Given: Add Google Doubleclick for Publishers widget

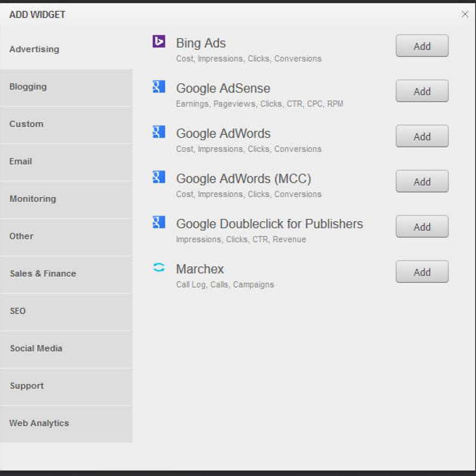Looking at the screenshot, I should [422, 227].
